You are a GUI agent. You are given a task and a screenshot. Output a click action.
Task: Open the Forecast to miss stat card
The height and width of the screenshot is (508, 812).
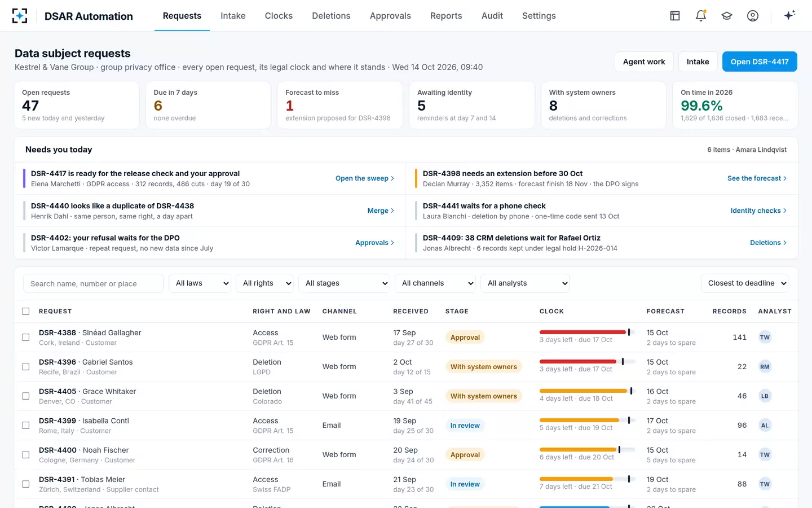tap(340, 106)
